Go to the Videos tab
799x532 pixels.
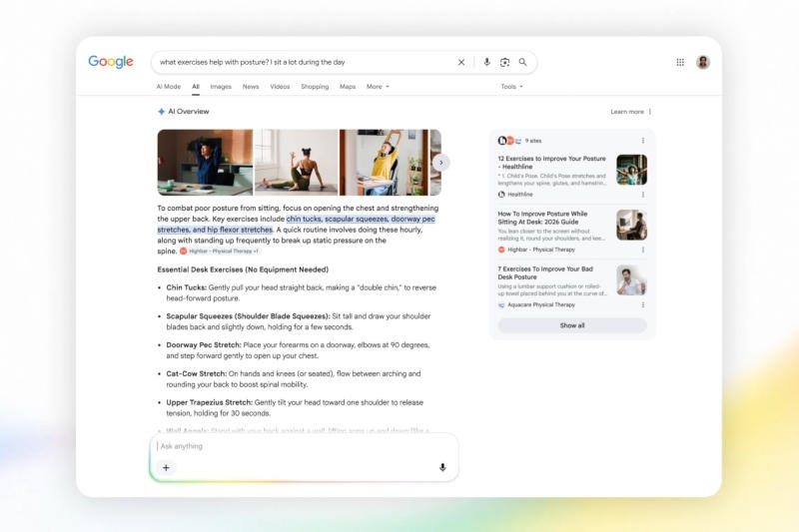click(x=280, y=87)
